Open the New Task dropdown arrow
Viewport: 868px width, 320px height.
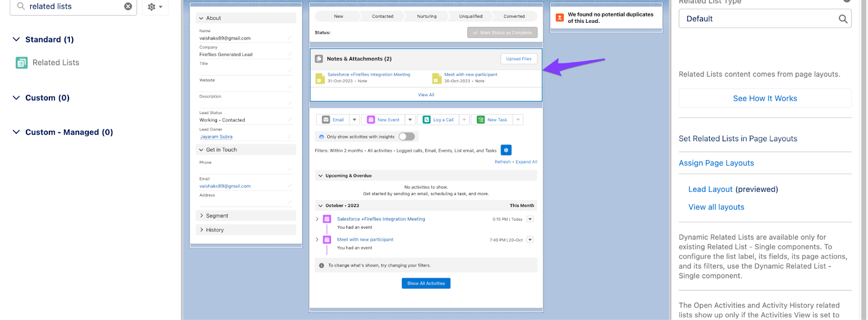point(518,120)
